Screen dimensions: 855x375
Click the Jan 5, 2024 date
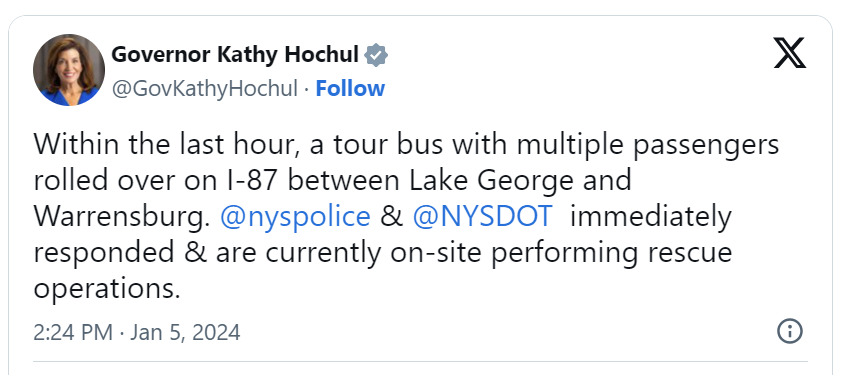coord(185,332)
